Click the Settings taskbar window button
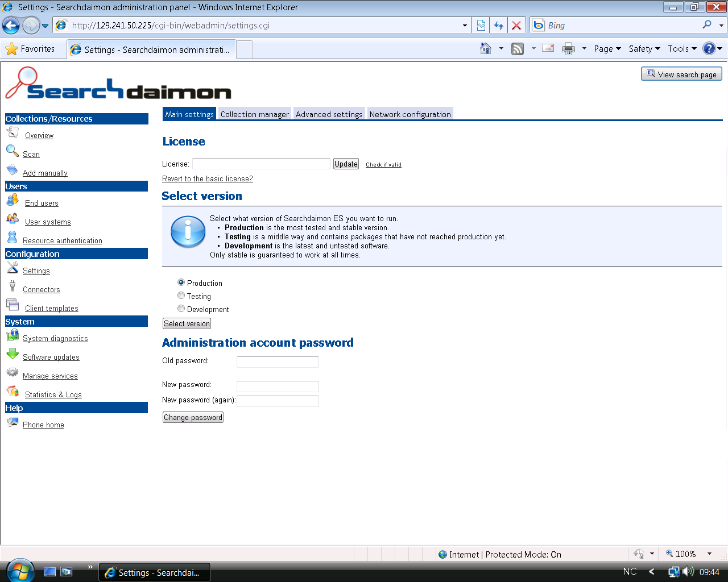The width and height of the screenshot is (728, 582). click(155, 572)
